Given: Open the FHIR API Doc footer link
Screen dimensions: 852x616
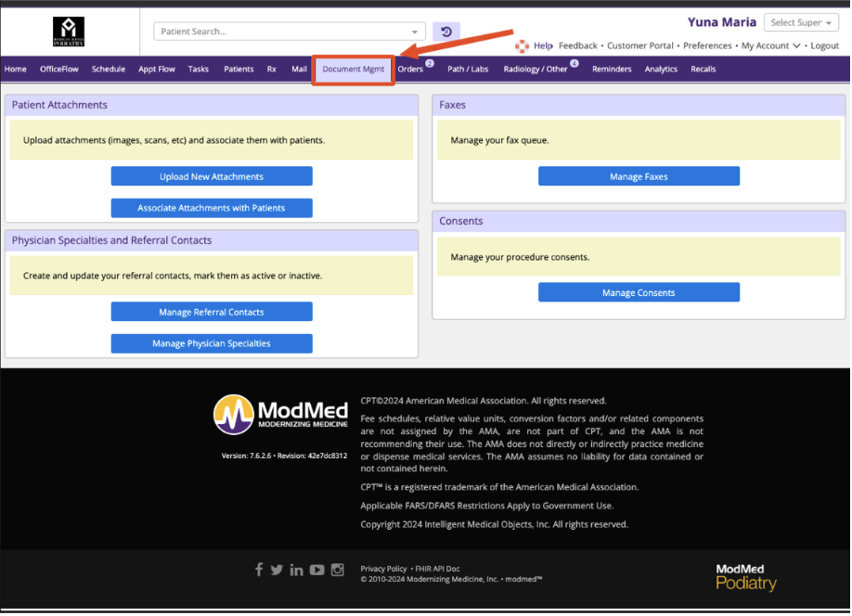Looking at the screenshot, I should pyautogui.click(x=437, y=569).
